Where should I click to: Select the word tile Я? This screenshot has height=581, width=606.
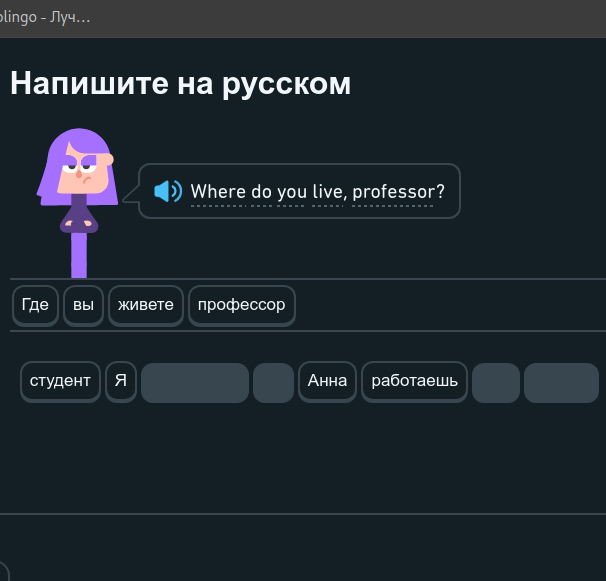click(121, 382)
